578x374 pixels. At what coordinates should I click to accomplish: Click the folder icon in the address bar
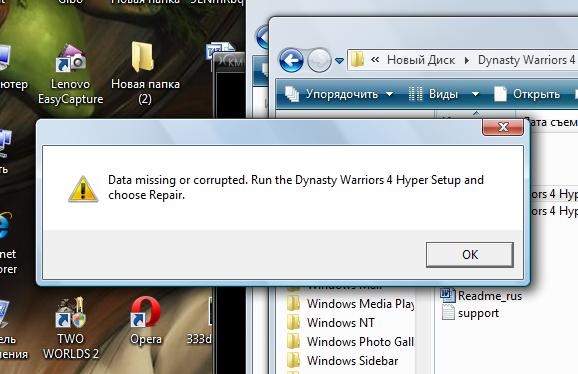click(357, 60)
